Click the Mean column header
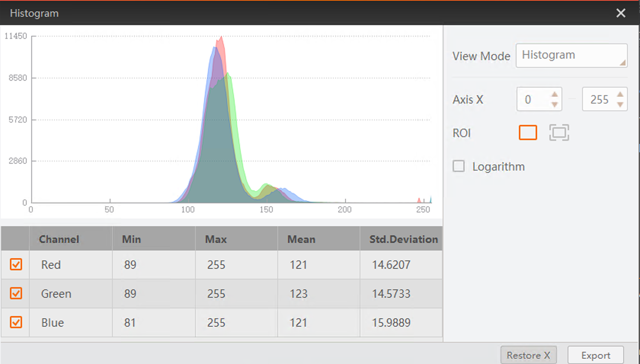Viewport: 640px width, 364px height. tap(301, 239)
